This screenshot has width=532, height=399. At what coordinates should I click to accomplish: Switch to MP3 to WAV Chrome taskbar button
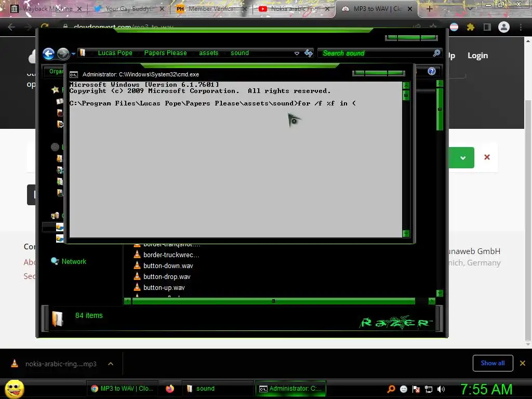pyautogui.click(x=123, y=389)
